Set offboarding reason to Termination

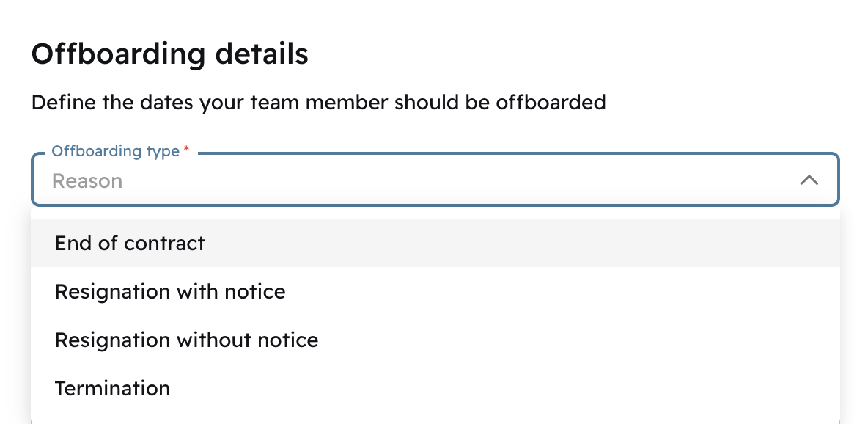click(x=112, y=388)
